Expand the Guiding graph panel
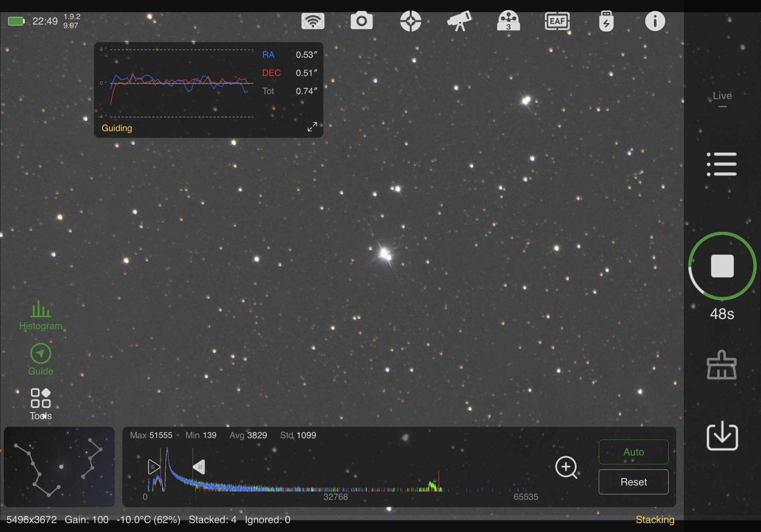761x532 pixels. [x=312, y=127]
